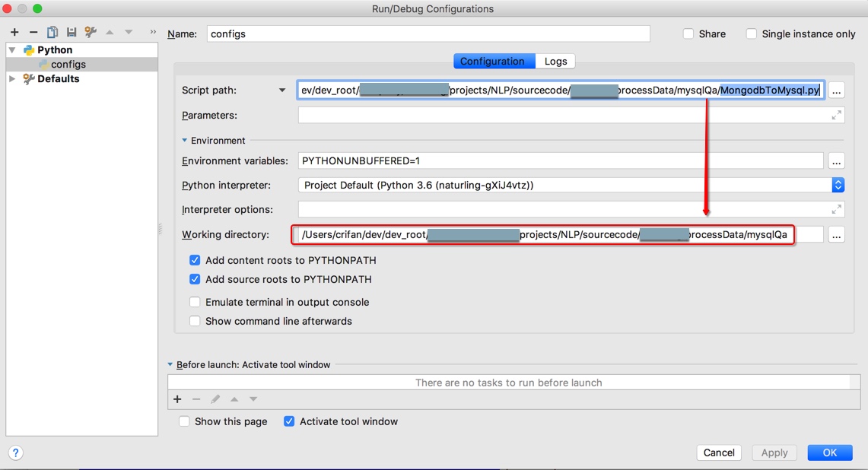Switch to the Logs tab
The image size is (868, 470).
coord(555,61)
